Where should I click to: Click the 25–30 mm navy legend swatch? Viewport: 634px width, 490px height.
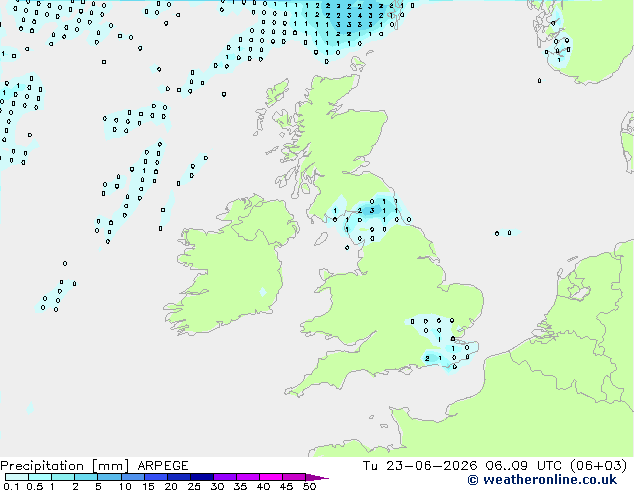click(201, 477)
